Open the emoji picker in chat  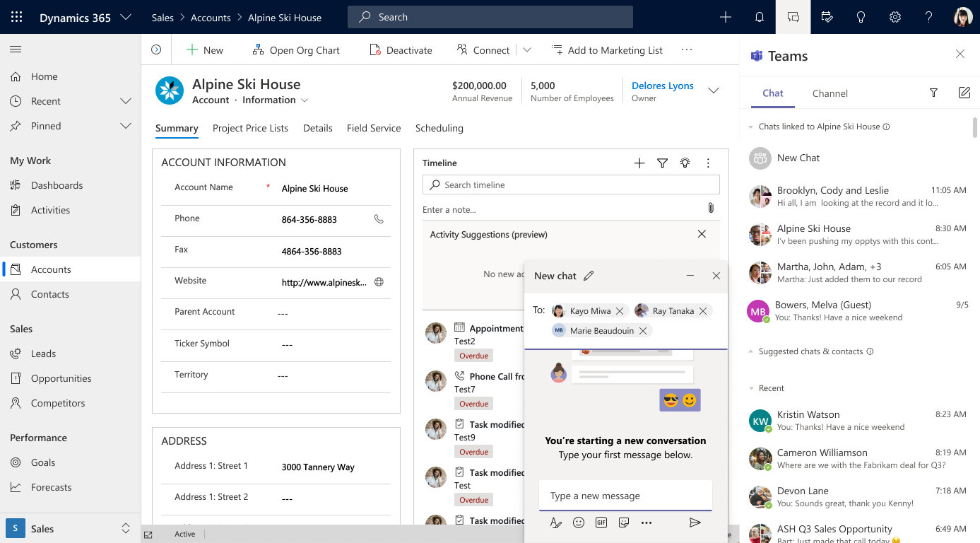579,522
